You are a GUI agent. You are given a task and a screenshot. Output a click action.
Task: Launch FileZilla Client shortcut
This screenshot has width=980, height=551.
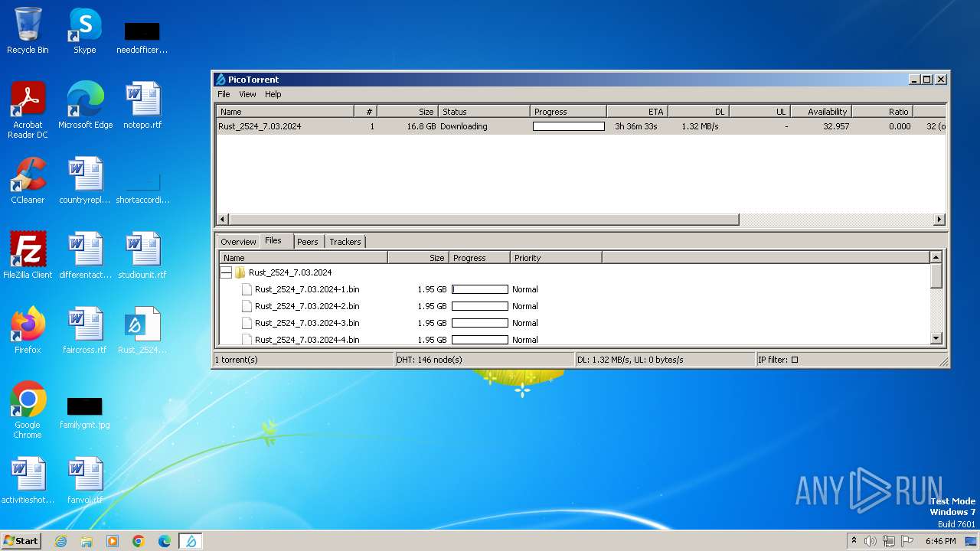click(x=28, y=256)
